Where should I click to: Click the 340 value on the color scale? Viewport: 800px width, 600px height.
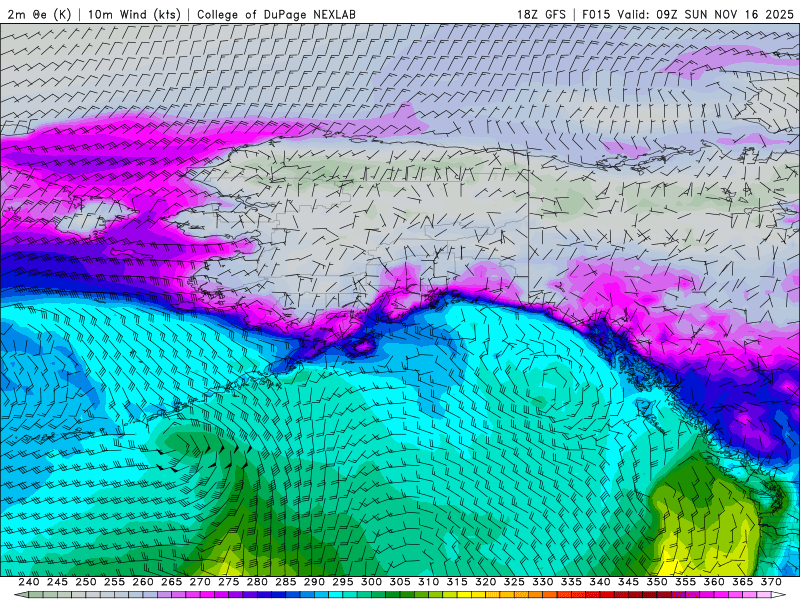click(x=600, y=582)
